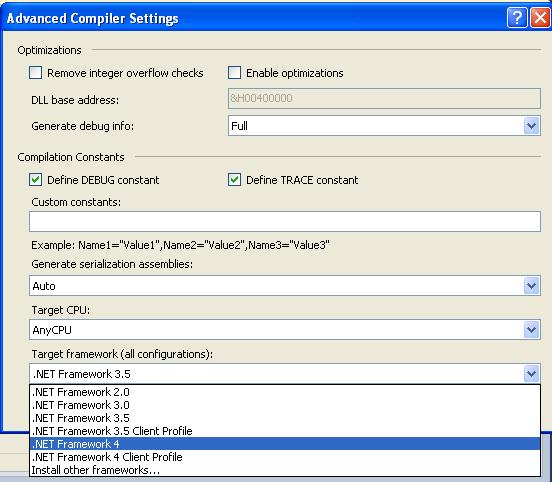The width and height of the screenshot is (552, 482).
Task: Select .NET Framework 2.0 from list
Action: (285, 392)
